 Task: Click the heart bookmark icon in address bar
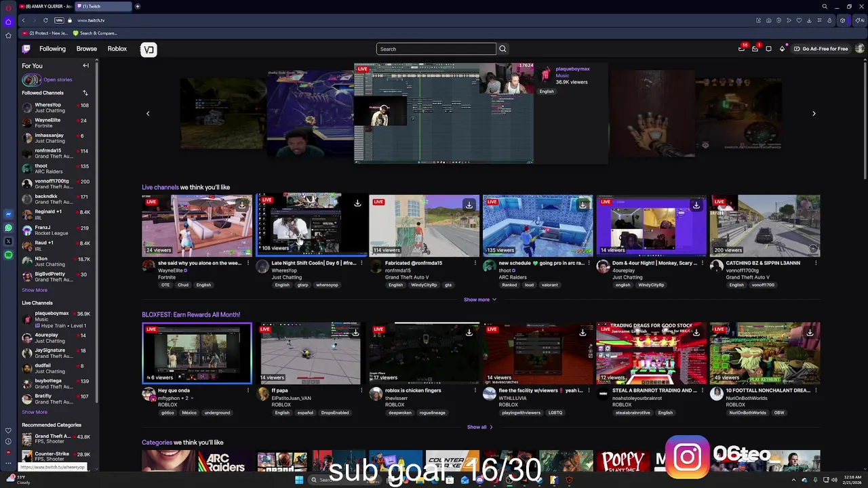click(x=799, y=20)
